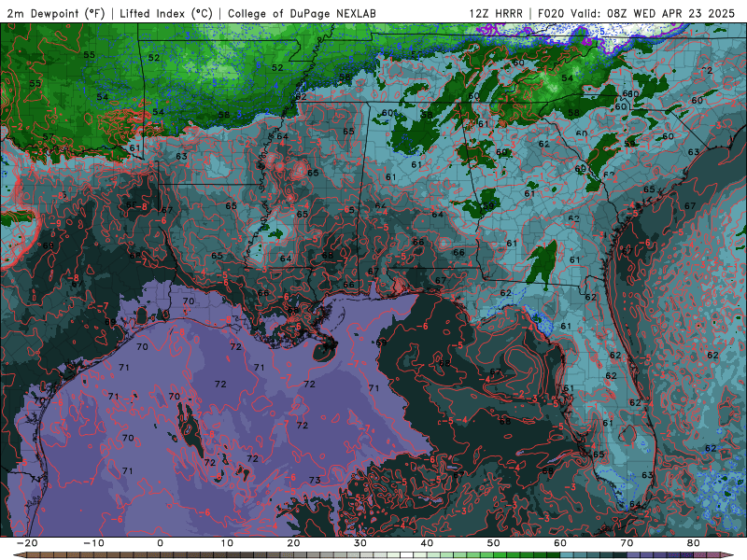Click the "College of DuPage NEXLAB" label

point(302,13)
